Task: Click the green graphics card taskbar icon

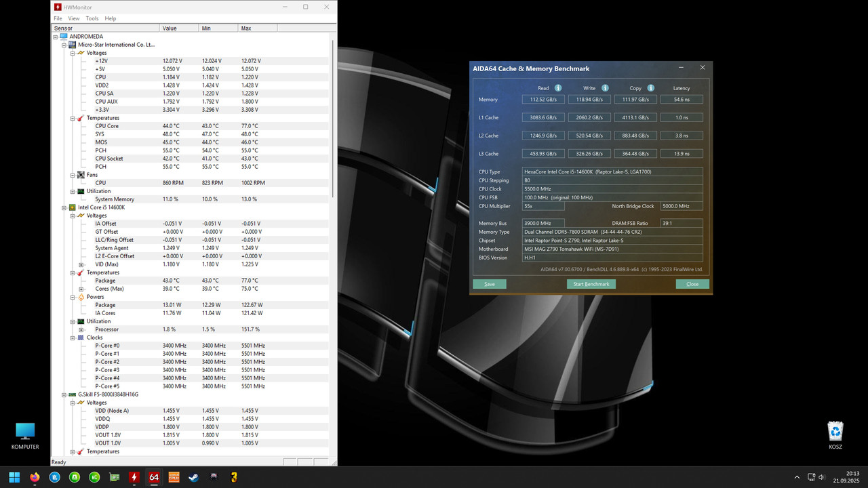Action: pos(115,477)
